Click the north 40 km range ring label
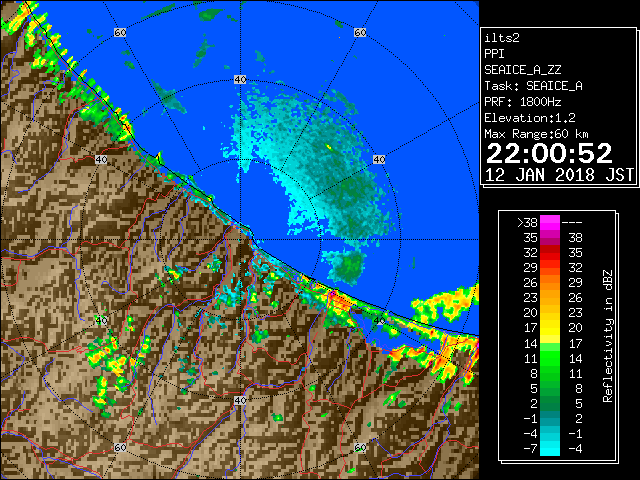This screenshot has width=640, height=480. point(240,80)
